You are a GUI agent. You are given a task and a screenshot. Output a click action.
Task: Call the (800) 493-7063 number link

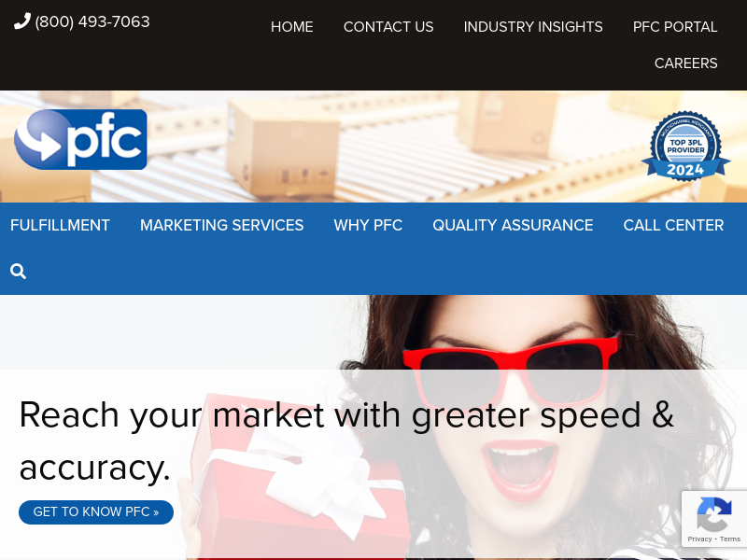pos(92,21)
